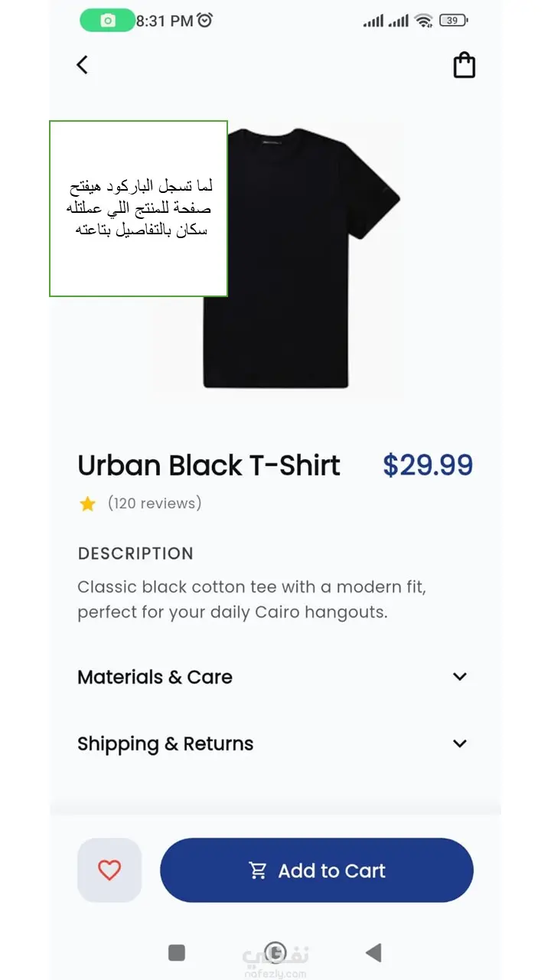
Task: Open the 120 reviews link
Action: click(x=155, y=503)
